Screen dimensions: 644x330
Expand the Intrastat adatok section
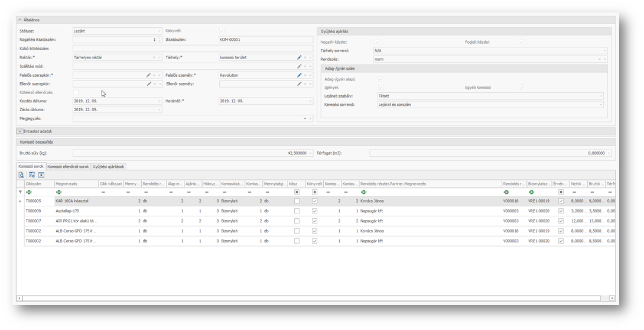tap(20, 131)
